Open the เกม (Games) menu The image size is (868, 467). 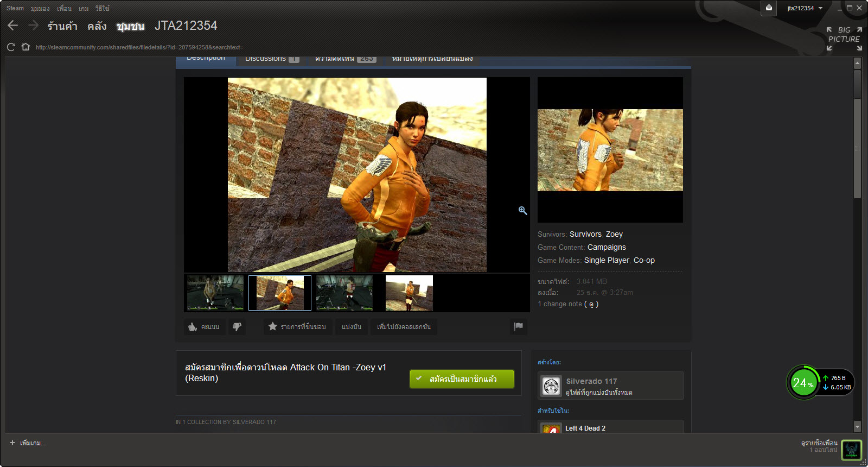click(x=84, y=8)
